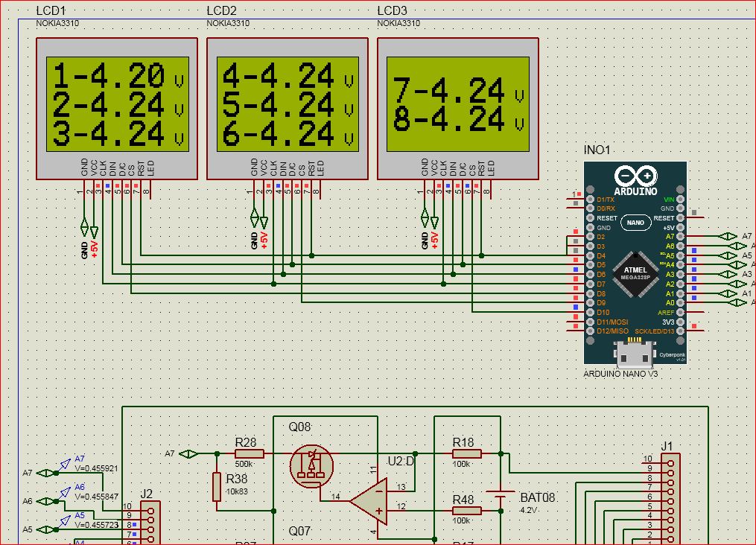
Task: Select the MOSFET Q08 symbol
Action: pos(311,466)
